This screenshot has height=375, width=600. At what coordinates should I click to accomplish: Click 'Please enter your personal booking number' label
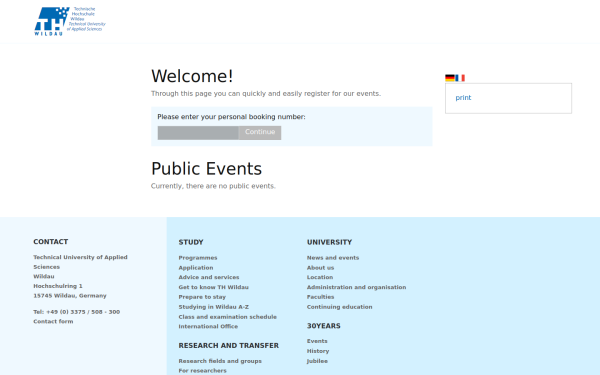click(232, 117)
